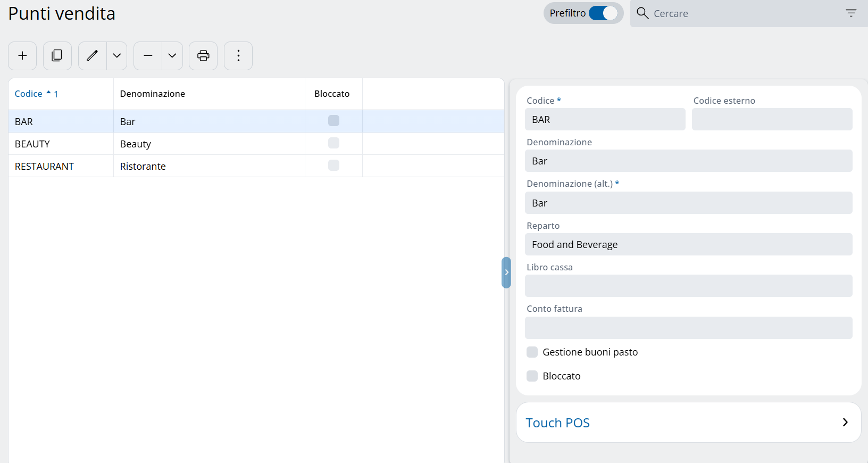Check the Bloccato checkbox in detail form
The image size is (868, 463).
532,376
